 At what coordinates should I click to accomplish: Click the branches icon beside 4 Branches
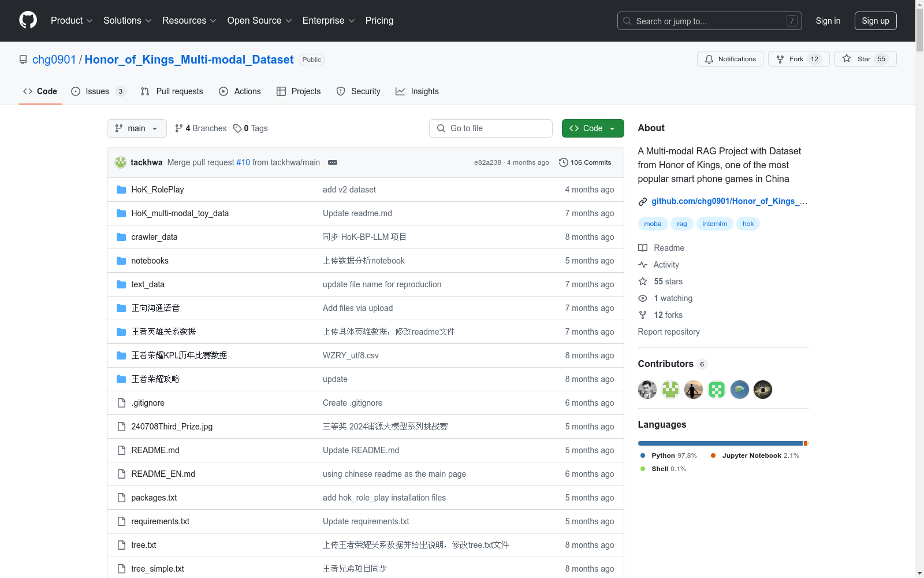179,128
